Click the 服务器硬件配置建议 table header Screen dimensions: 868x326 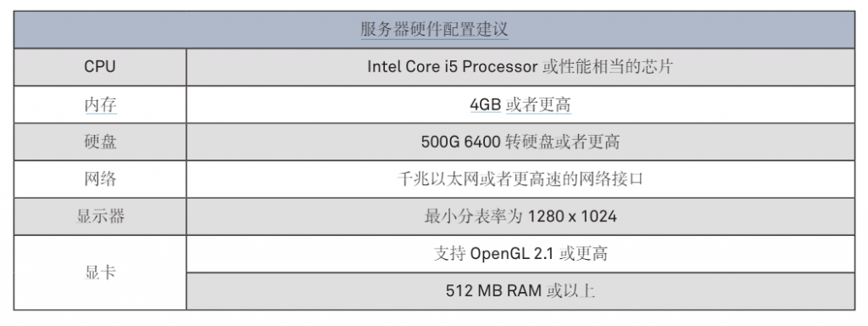click(x=434, y=30)
